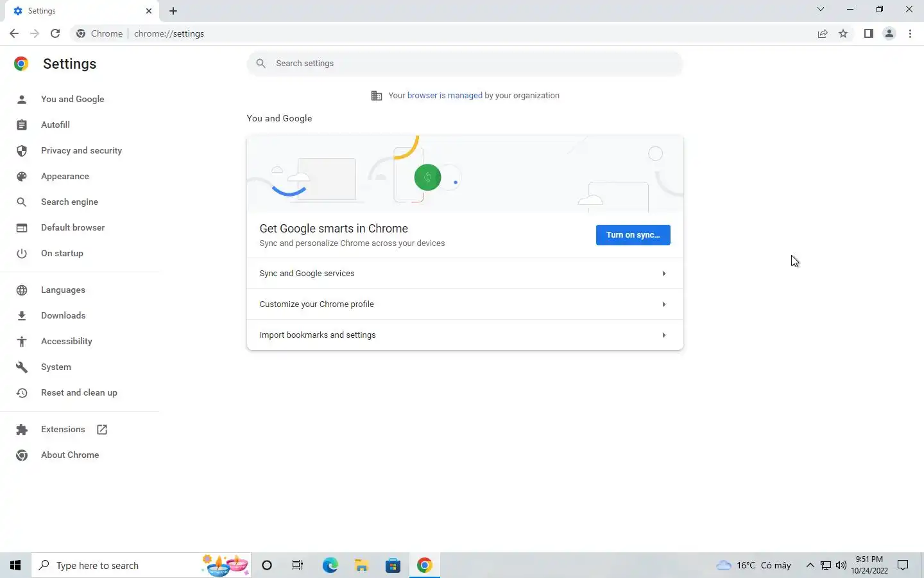Open Task View on the taskbar
Screen dimensions: 924x578
pos(298,565)
